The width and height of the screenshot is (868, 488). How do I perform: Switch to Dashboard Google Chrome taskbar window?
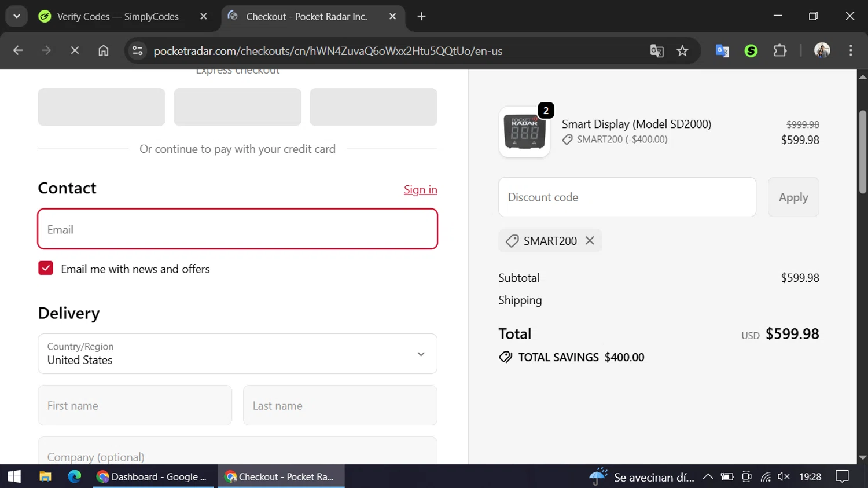pyautogui.click(x=153, y=476)
